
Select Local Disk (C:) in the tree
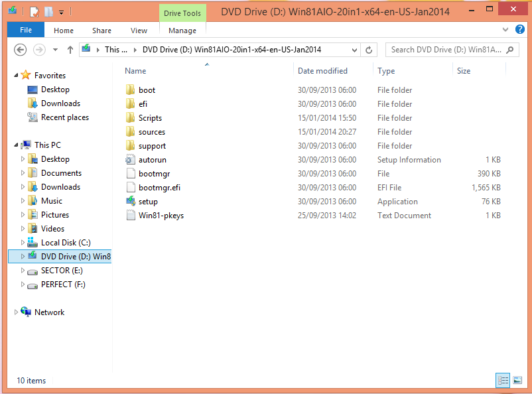click(x=66, y=243)
